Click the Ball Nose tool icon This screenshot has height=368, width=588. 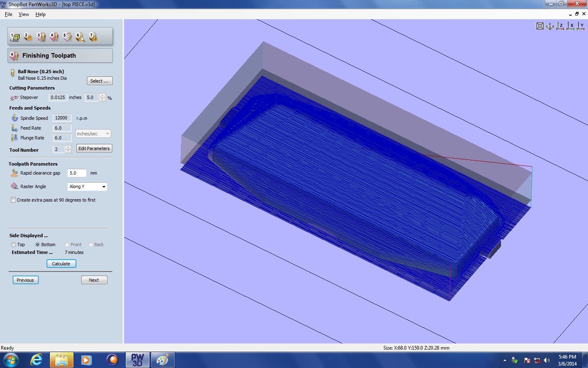[x=13, y=73]
